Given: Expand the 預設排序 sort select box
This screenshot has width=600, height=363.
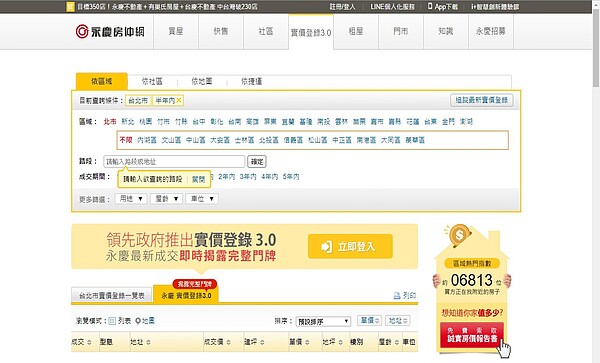Looking at the screenshot, I should click(323, 321).
